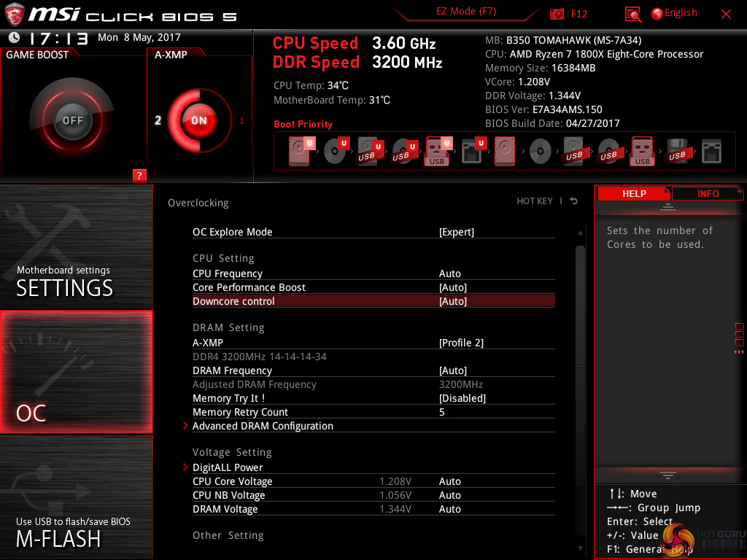Click the red question mark help icon
Image resolution: width=747 pixels, height=560 pixels.
click(x=139, y=175)
